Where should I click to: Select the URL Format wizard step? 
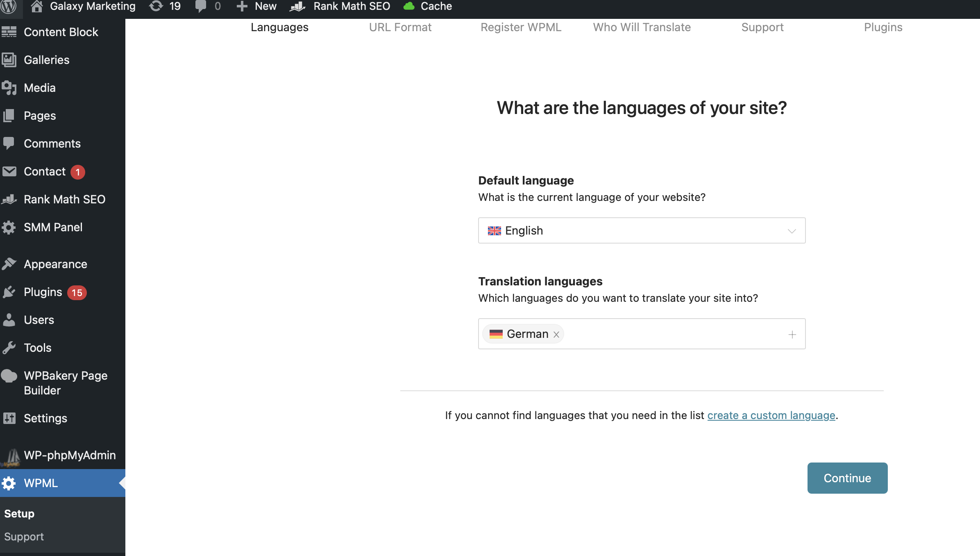click(400, 27)
